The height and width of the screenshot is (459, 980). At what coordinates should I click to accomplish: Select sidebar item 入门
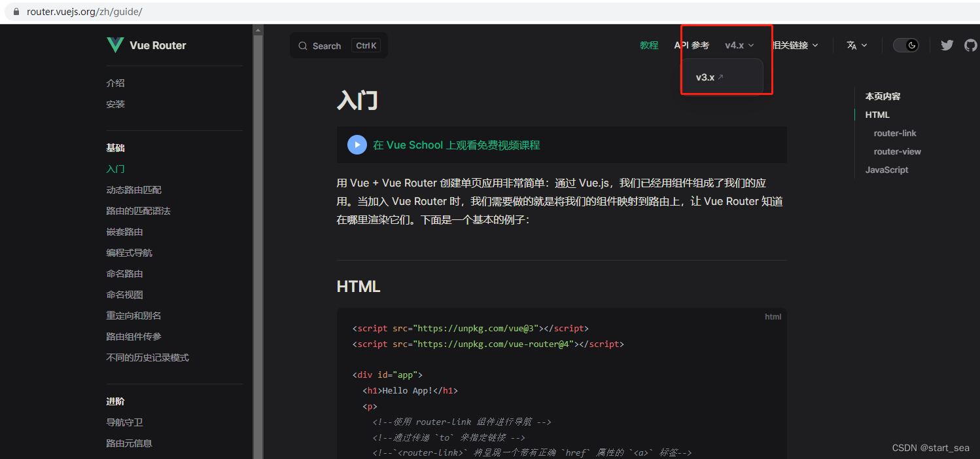point(116,169)
